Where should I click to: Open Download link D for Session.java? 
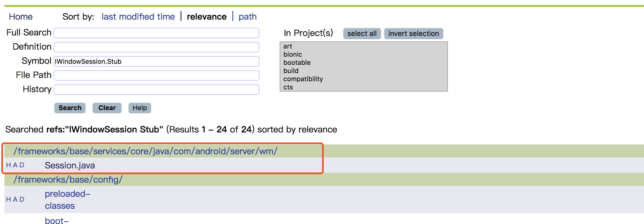(22, 165)
